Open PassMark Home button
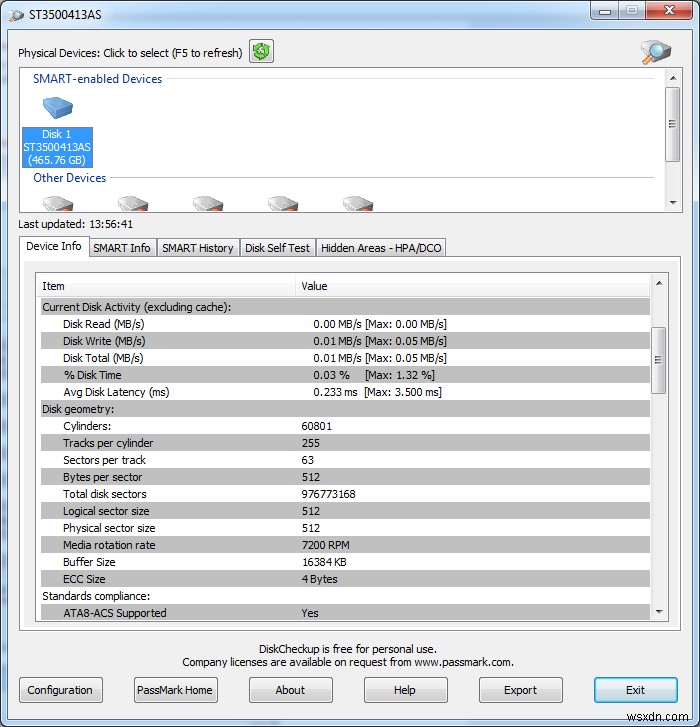 [x=175, y=690]
